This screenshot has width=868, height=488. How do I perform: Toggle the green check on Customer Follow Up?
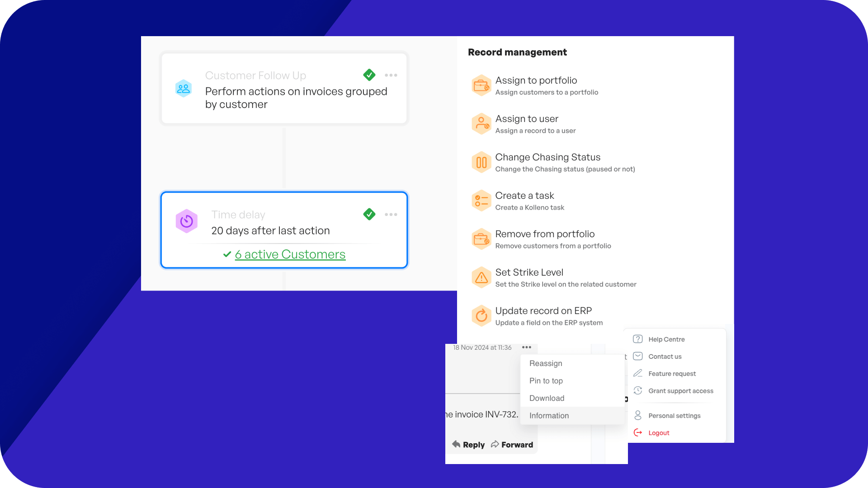[369, 75]
